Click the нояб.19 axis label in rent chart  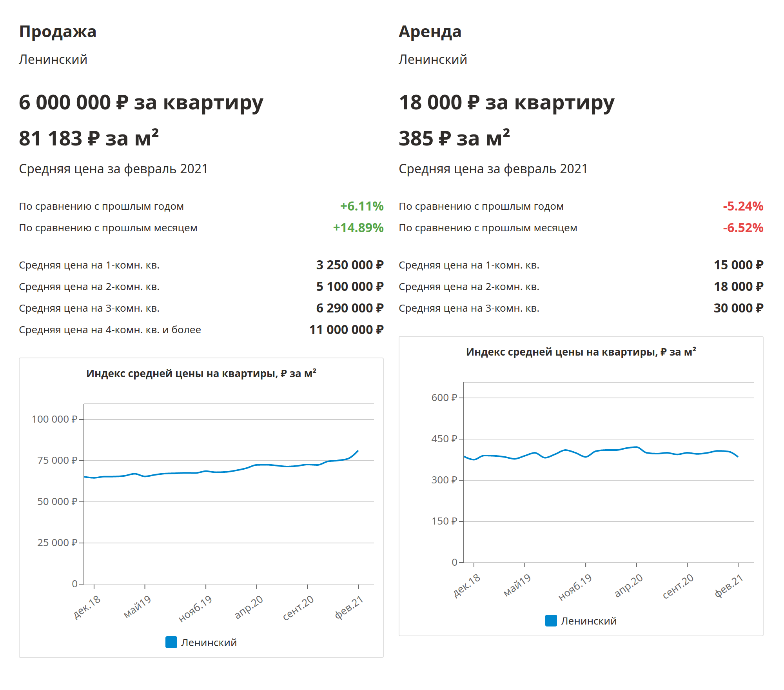pyautogui.click(x=575, y=587)
